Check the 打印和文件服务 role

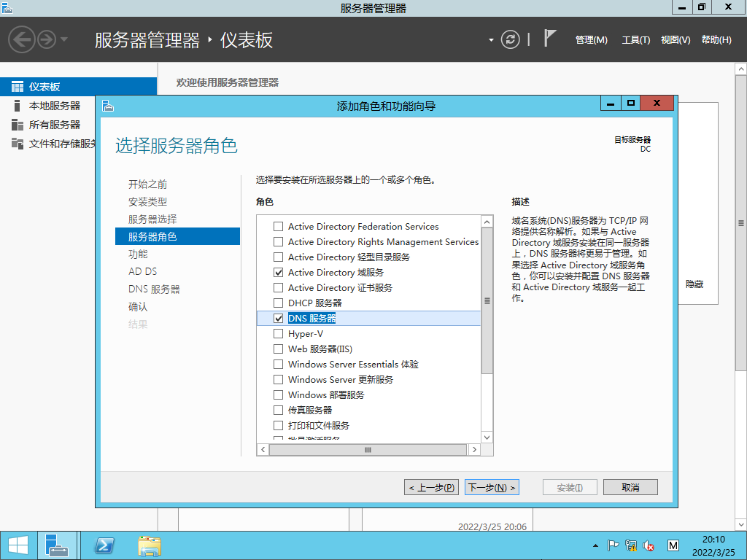pos(278,425)
